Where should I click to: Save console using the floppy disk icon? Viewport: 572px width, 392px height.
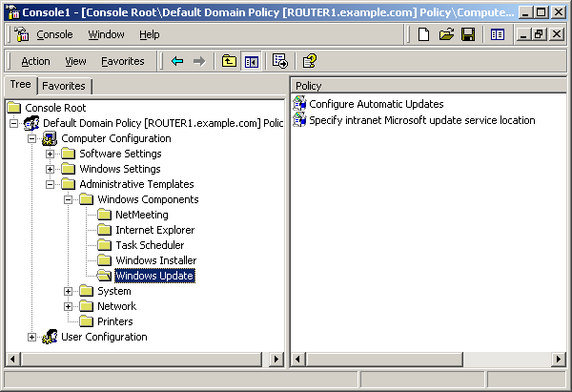pos(467,34)
